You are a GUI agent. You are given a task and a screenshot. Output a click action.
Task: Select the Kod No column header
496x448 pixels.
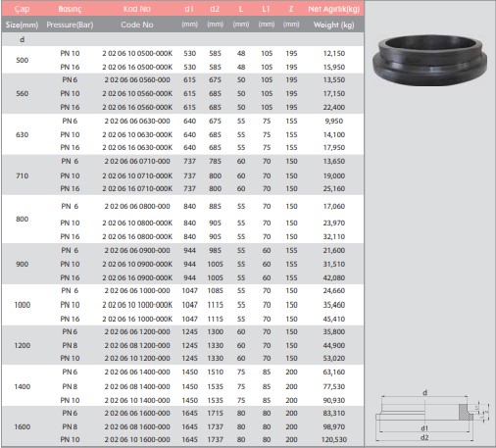pos(137,9)
